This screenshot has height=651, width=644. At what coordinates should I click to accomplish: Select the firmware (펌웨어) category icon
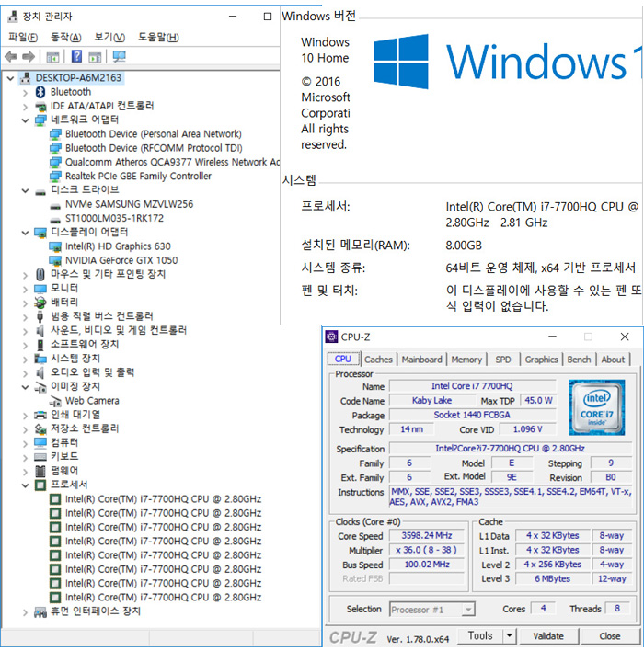pyautogui.click(x=40, y=471)
